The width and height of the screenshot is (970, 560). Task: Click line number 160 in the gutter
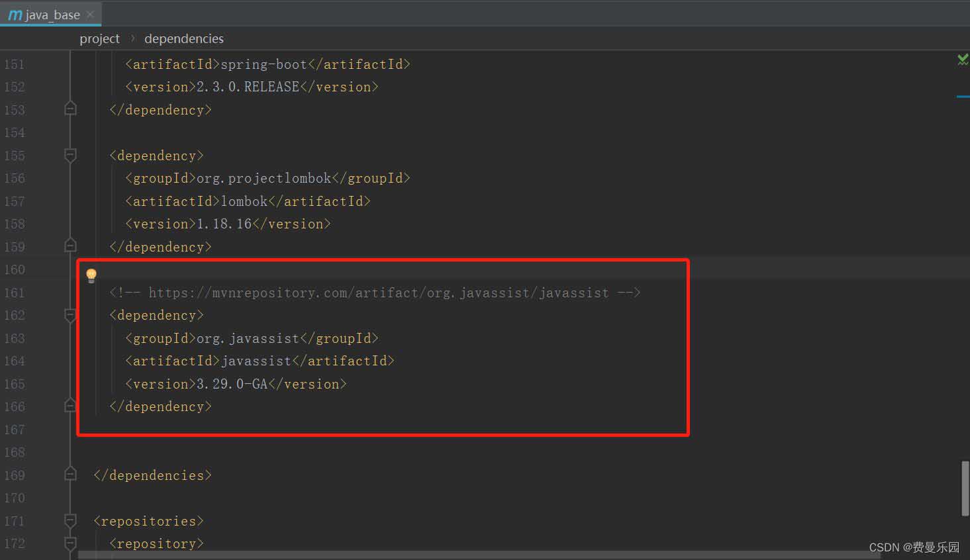(15, 269)
